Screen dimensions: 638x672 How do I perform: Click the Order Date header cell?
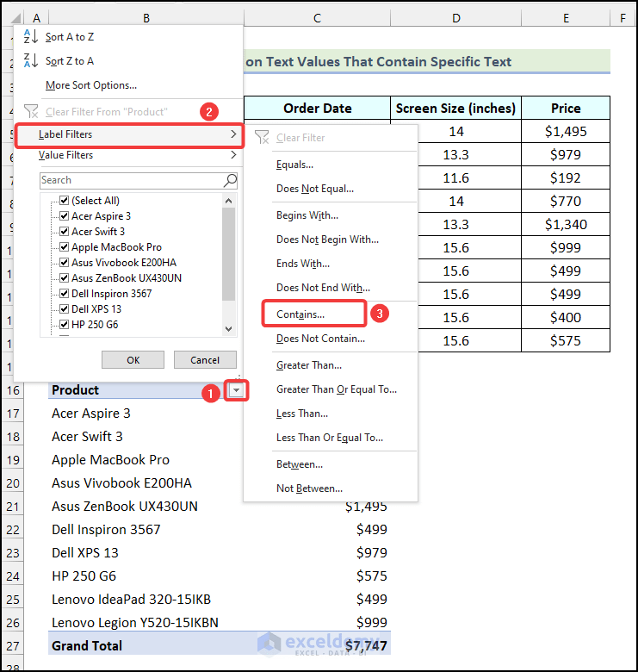click(x=318, y=108)
